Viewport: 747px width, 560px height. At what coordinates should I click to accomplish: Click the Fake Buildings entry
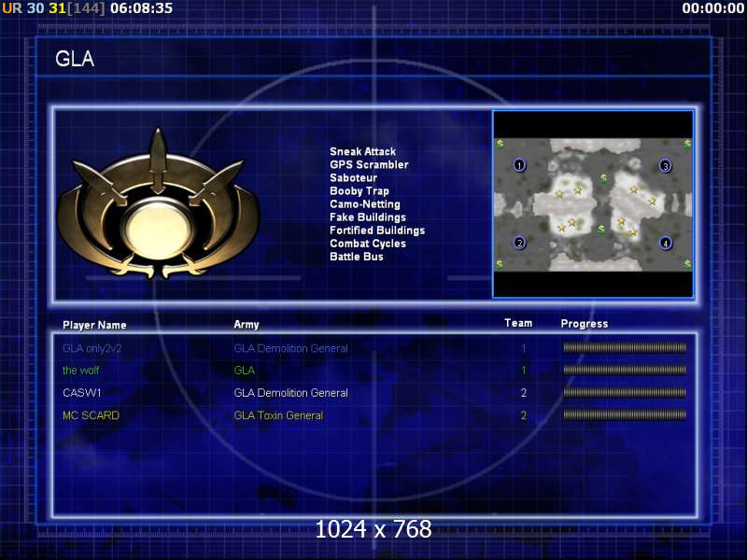(x=368, y=217)
